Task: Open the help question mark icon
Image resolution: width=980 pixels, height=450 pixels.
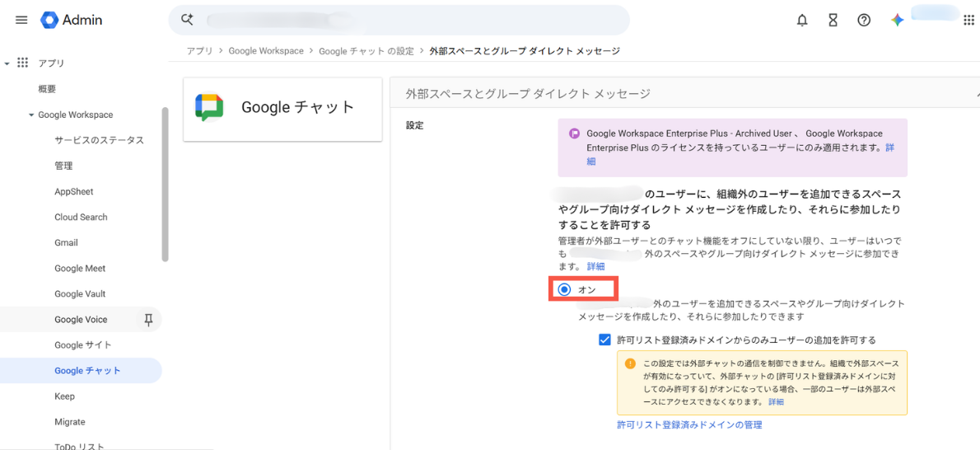Action: tap(864, 20)
